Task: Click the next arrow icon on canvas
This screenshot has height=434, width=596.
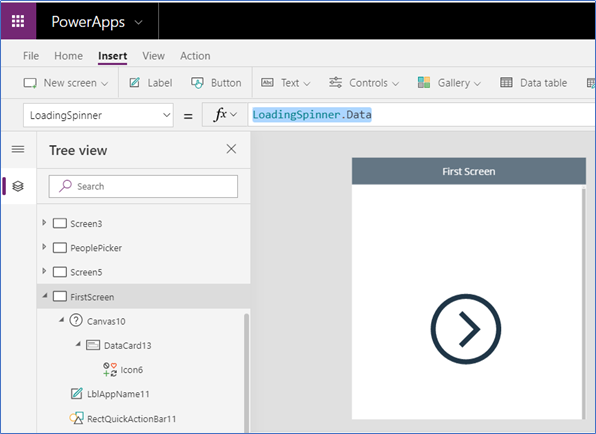Action: point(466,329)
